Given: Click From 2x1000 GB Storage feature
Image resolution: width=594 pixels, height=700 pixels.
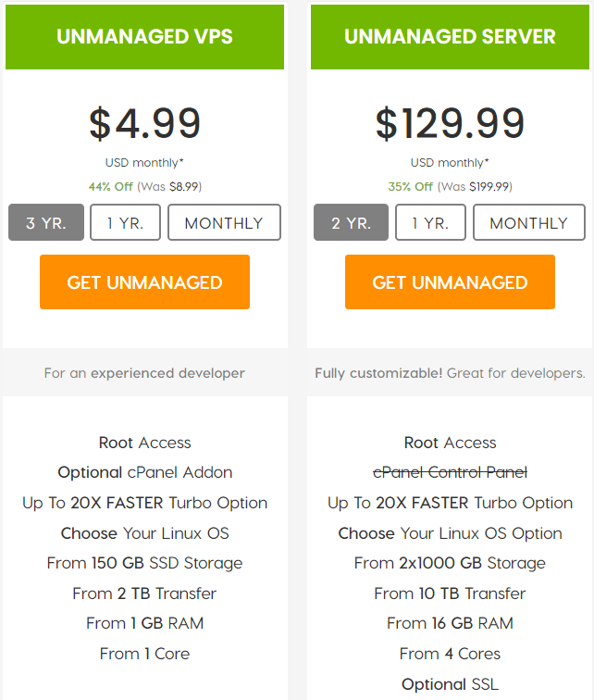Looking at the screenshot, I should (x=450, y=563).
